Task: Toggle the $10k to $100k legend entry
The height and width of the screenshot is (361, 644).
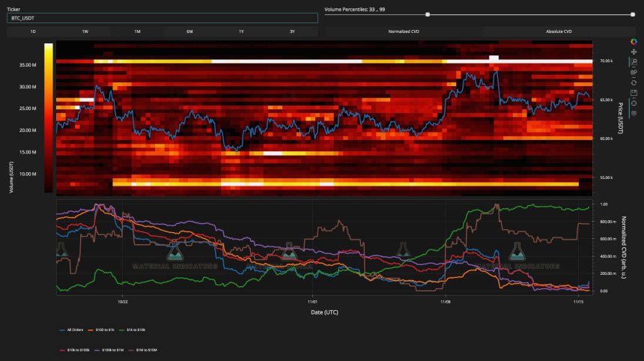Action: [79, 349]
